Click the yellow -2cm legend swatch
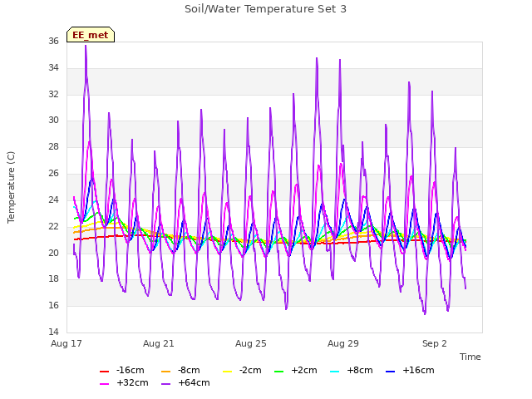The image size is (532, 399). [x=227, y=372]
